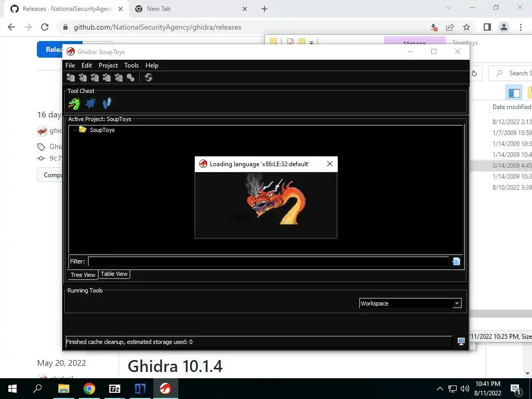Click the Update checked-out file toolbar icon

coord(95,78)
